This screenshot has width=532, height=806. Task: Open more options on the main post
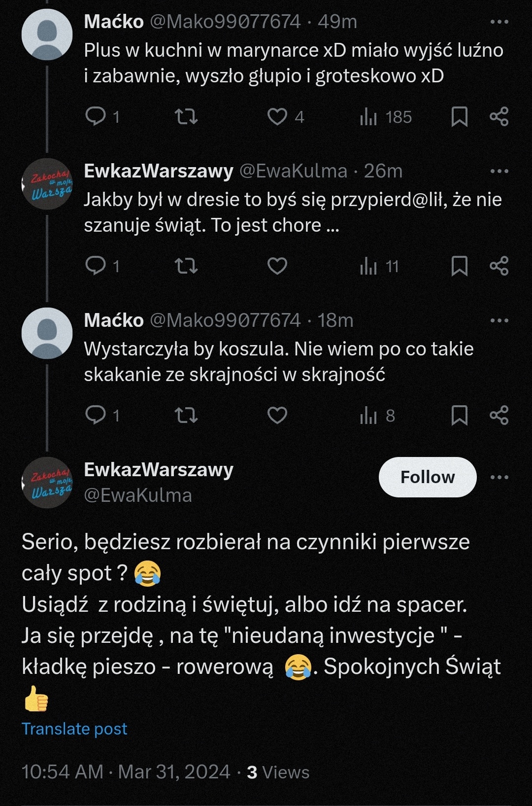[x=499, y=477]
